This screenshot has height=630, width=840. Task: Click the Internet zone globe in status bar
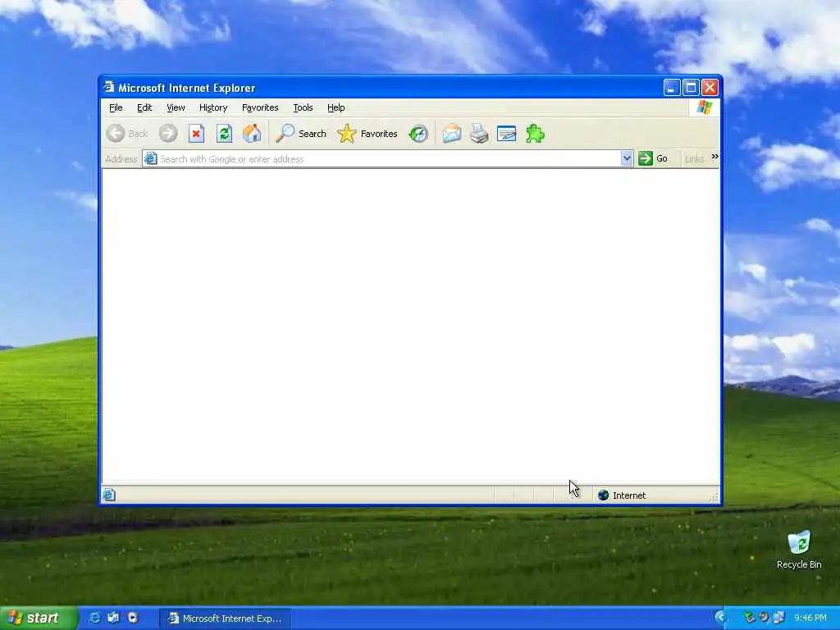click(x=603, y=495)
